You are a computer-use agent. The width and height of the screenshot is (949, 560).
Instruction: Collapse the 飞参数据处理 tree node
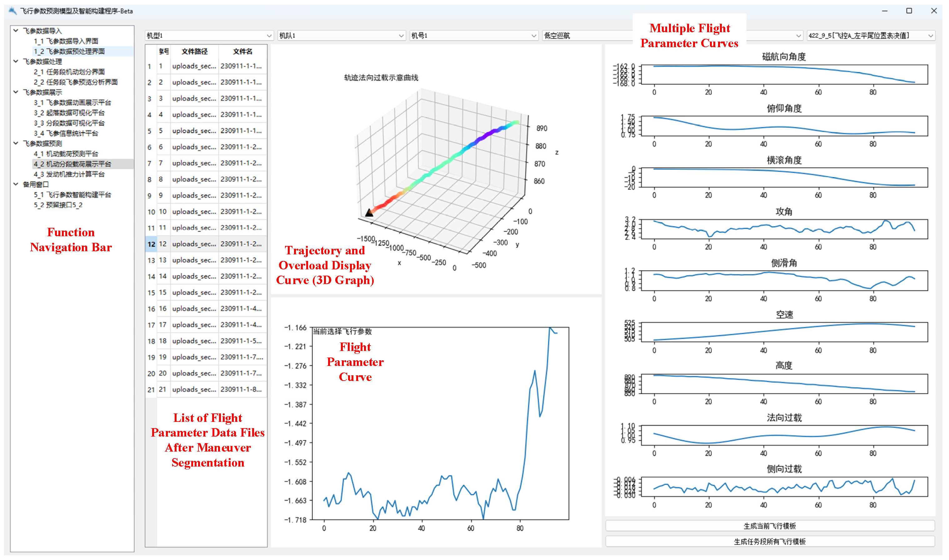point(16,61)
